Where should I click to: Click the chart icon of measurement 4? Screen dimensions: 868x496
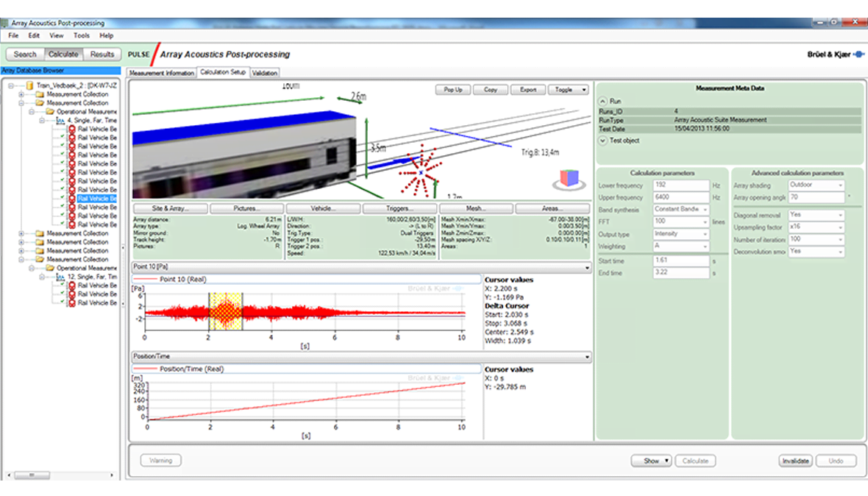60,120
